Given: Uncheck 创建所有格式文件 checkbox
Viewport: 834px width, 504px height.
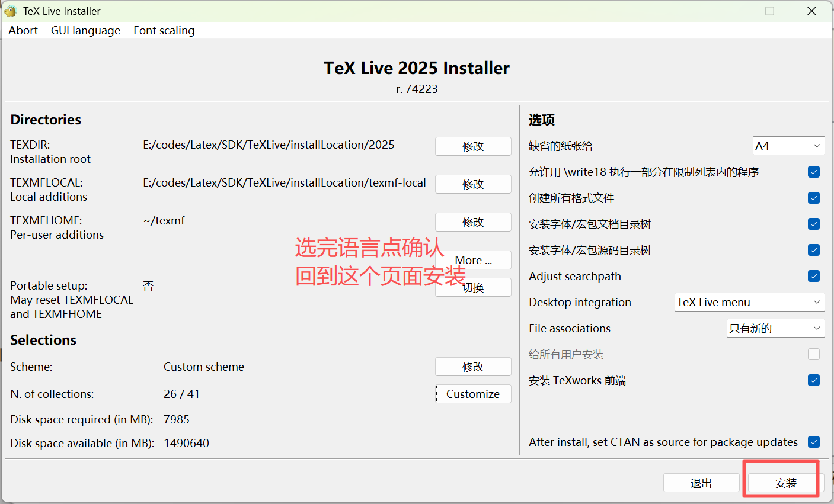Looking at the screenshot, I should pos(813,198).
